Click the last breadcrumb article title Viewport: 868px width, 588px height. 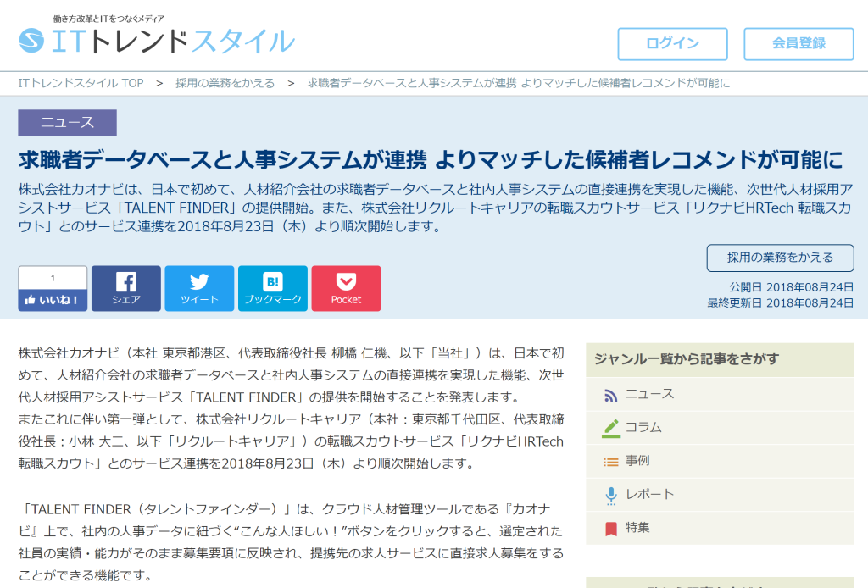tap(519, 83)
